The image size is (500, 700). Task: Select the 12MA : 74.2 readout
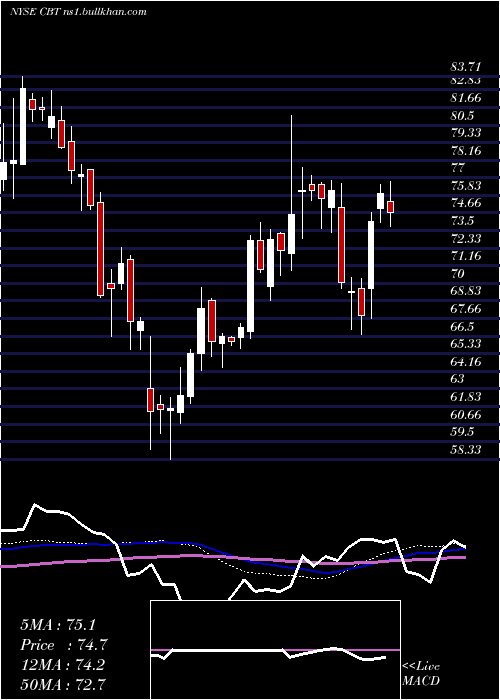[x=62, y=665]
